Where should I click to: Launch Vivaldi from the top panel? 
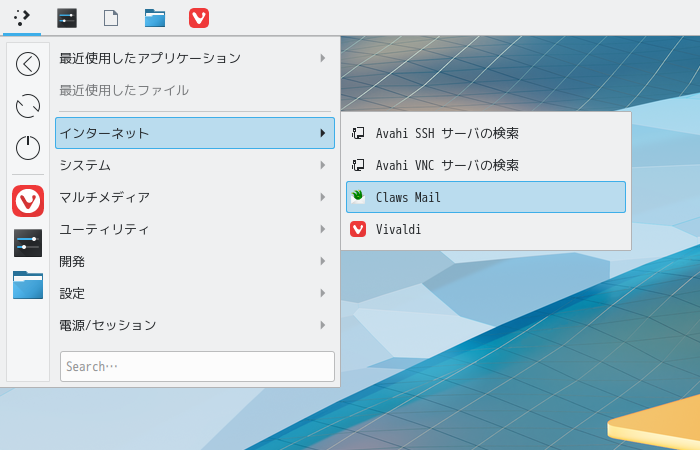pyautogui.click(x=199, y=18)
